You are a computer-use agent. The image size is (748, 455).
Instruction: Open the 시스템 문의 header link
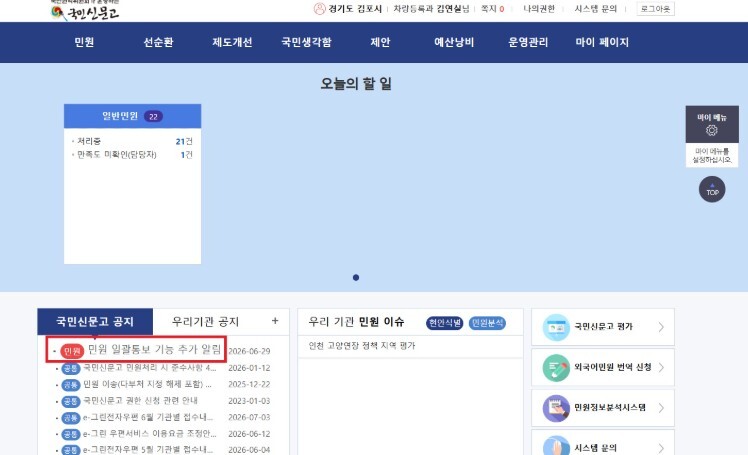coord(595,9)
